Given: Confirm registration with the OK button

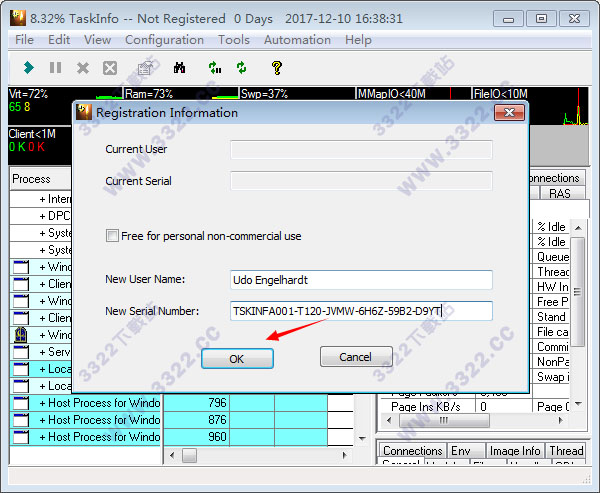Looking at the screenshot, I should tap(237, 359).
